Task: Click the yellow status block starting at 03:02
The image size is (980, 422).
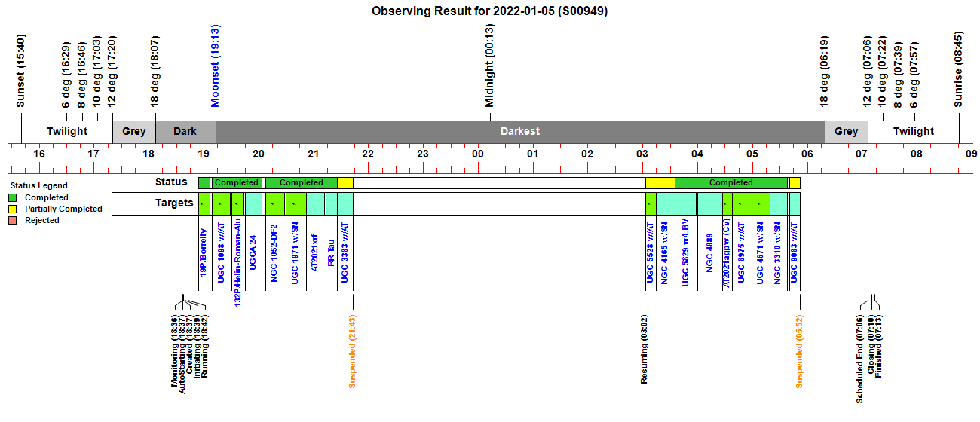Action: (x=660, y=182)
